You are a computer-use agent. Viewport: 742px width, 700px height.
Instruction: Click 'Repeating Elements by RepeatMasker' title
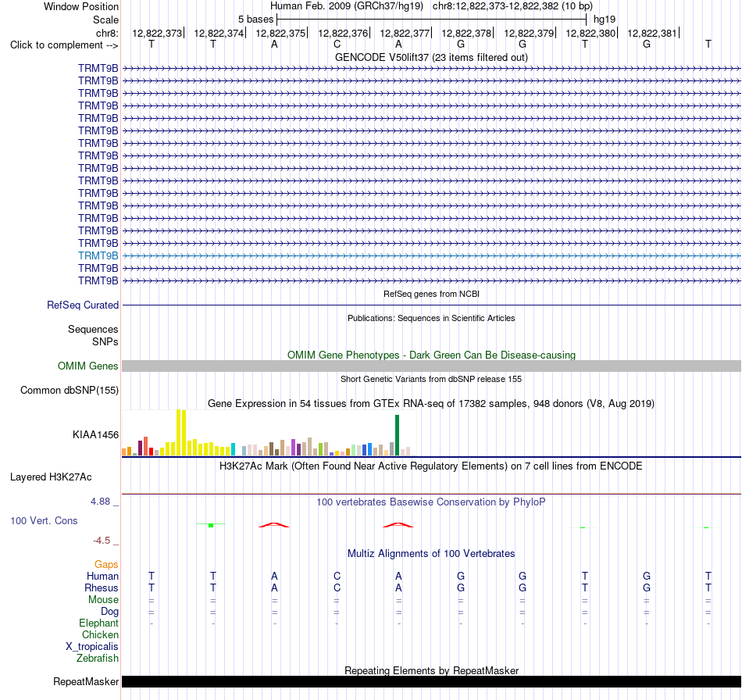[x=432, y=670]
